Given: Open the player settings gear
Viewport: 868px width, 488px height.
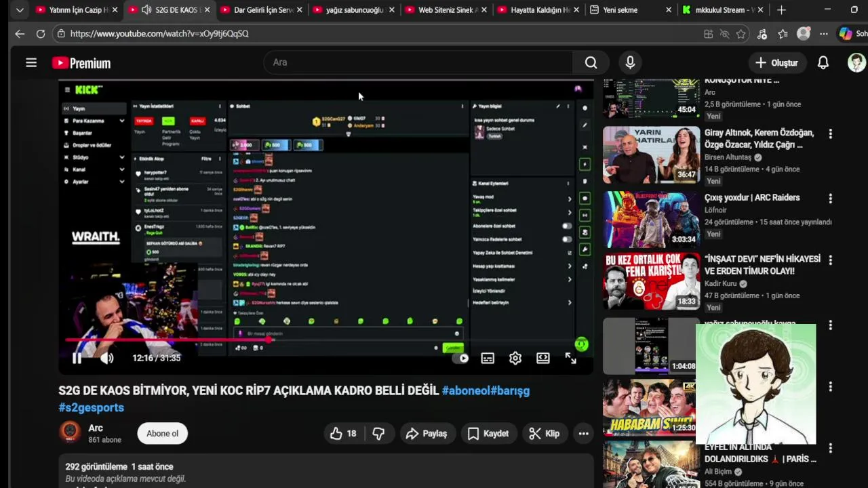Looking at the screenshot, I should pos(515,358).
